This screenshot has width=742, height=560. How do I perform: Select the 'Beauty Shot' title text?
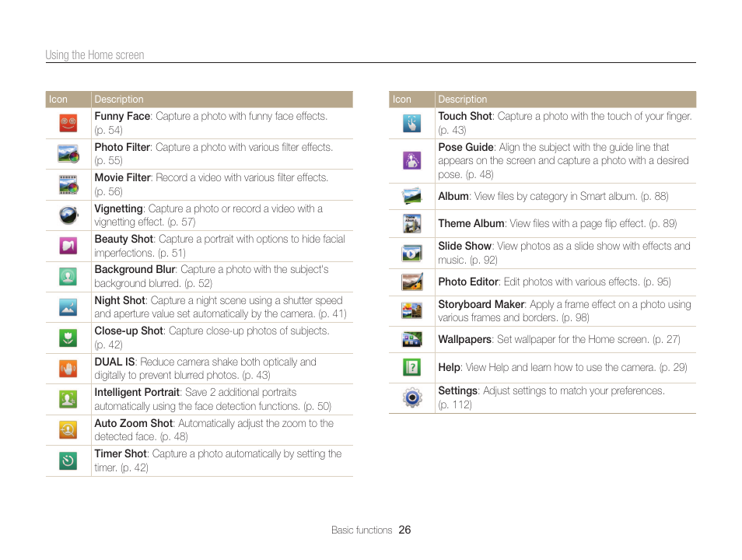point(124,239)
